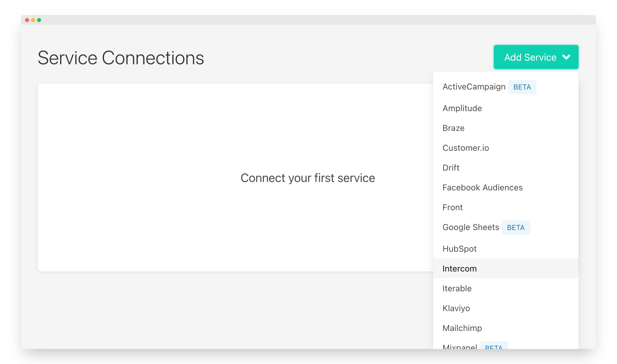Click the Connect your first service text
617x364 pixels.
[x=308, y=178]
